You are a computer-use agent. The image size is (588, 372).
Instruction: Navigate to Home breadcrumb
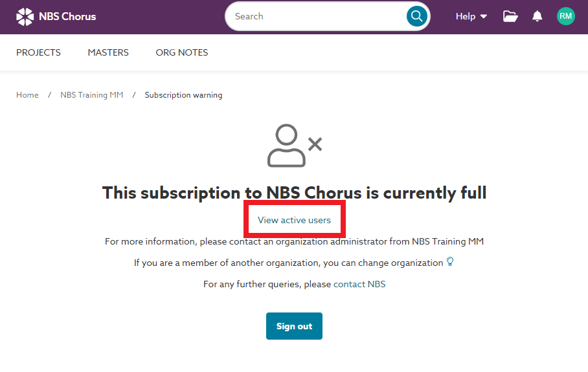(27, 95)
